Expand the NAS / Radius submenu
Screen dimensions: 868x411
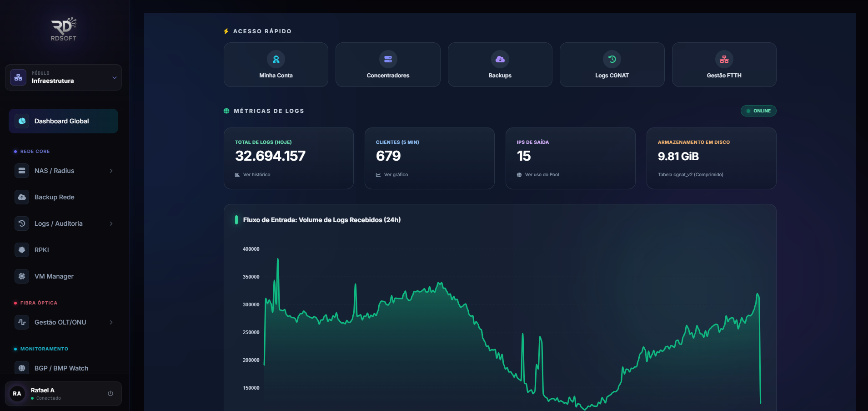coord(111,170)
